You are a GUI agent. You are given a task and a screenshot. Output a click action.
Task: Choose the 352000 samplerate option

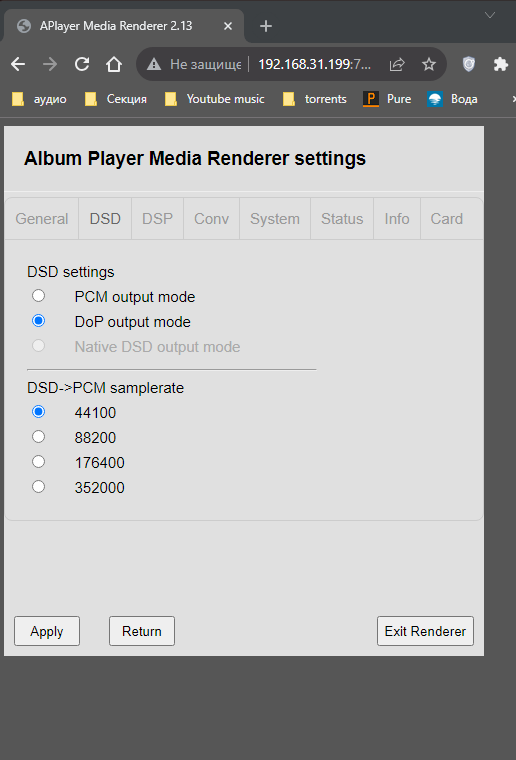click(38, 486)
